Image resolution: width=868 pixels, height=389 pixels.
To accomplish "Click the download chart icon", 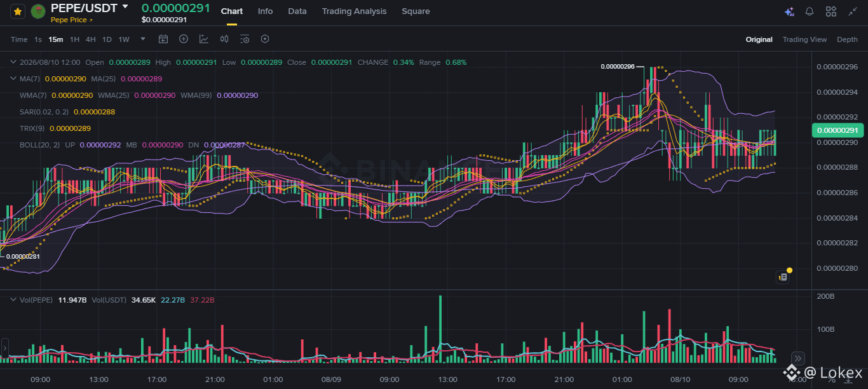I will [x=848, y=379].
